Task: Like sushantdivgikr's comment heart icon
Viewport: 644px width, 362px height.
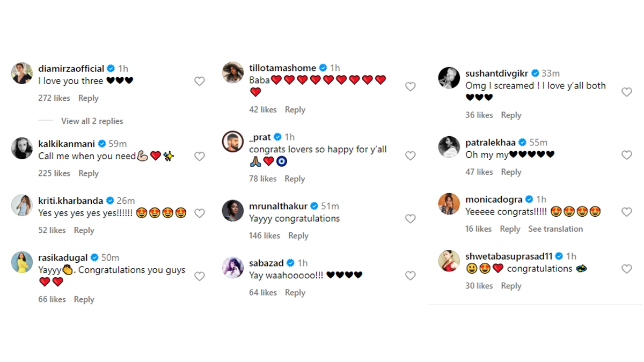Action: (x=626, y=92)
